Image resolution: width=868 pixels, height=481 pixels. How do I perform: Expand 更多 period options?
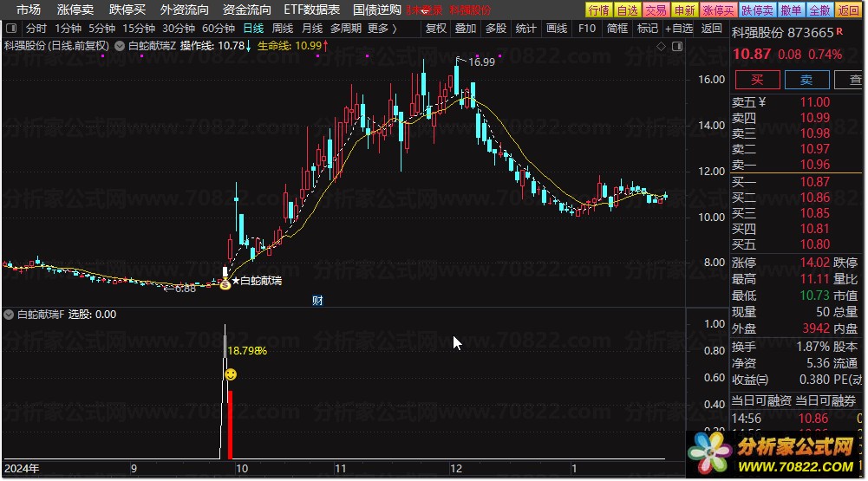click(382, 29)
